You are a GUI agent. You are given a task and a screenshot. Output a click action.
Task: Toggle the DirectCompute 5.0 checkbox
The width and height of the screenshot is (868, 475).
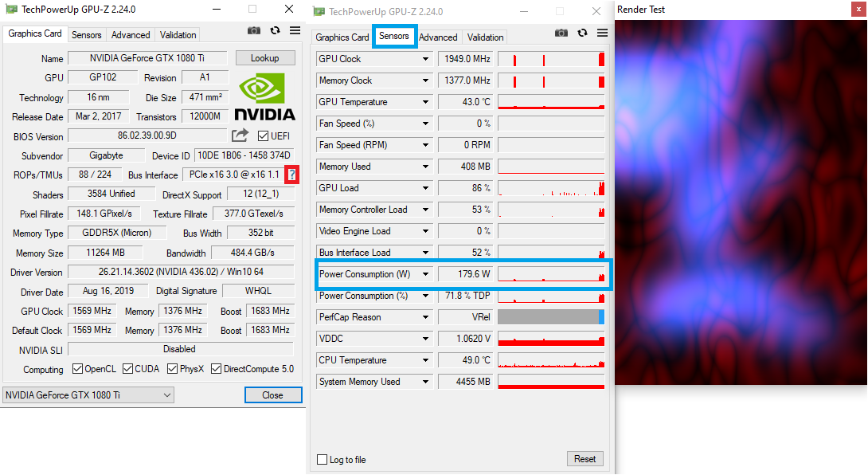[217, 368]
